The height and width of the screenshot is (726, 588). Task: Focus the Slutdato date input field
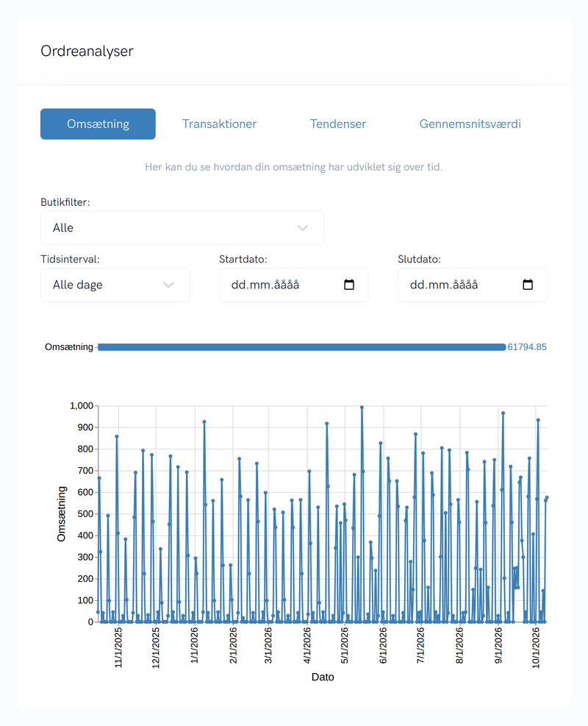click(x=473, y=285)
